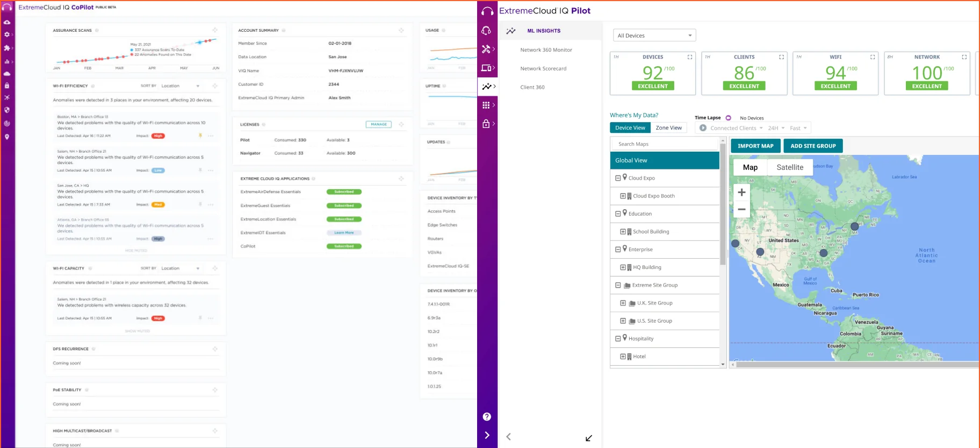Toggle the Time Lapse purple indicator
980x448 pixels.
click(x=728, y=118)
